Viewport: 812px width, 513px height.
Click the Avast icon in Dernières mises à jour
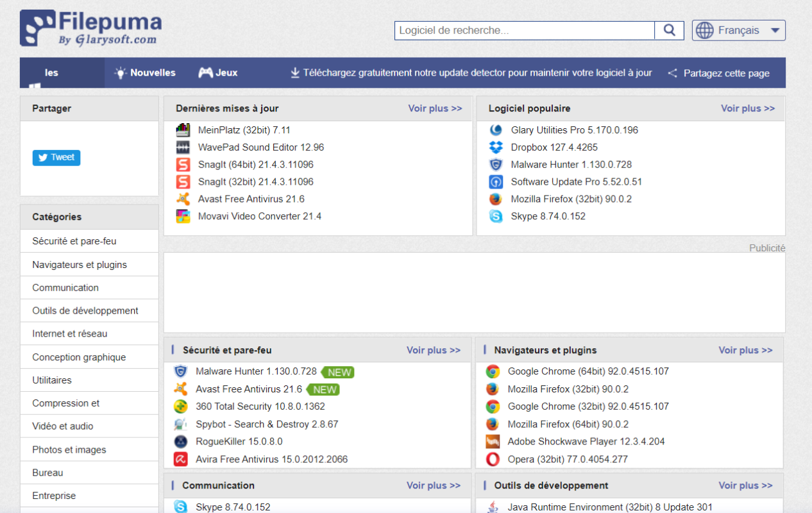pos(183,199)
